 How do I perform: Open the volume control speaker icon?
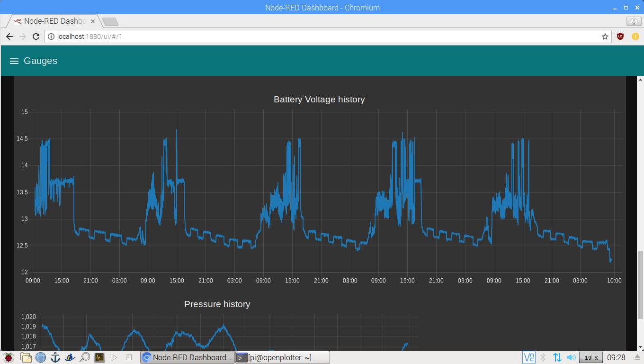click(572, 357)
